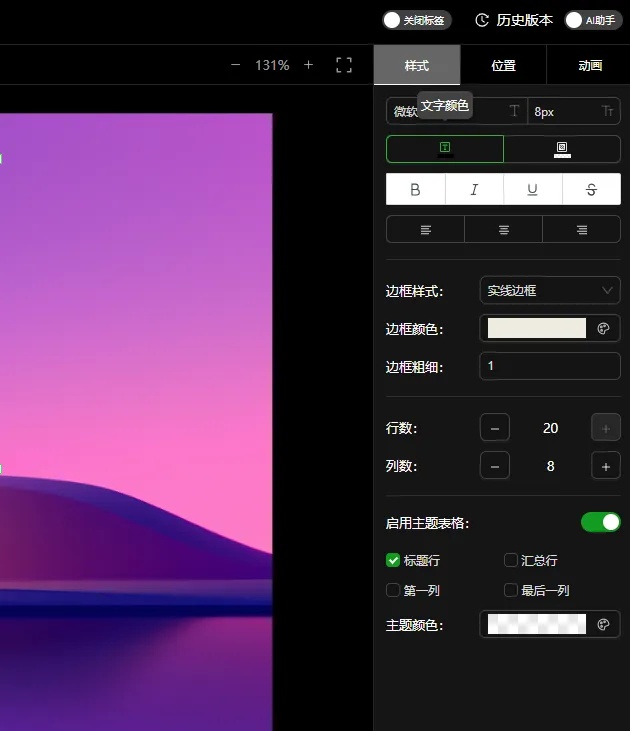Switch to the 样式 tab
This screenshot has width=630, height=731.
pyautogui.click(x=417, y=65)
